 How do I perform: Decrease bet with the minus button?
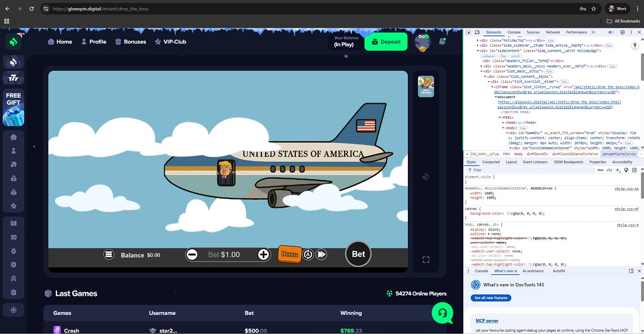(x=192, y=255)
